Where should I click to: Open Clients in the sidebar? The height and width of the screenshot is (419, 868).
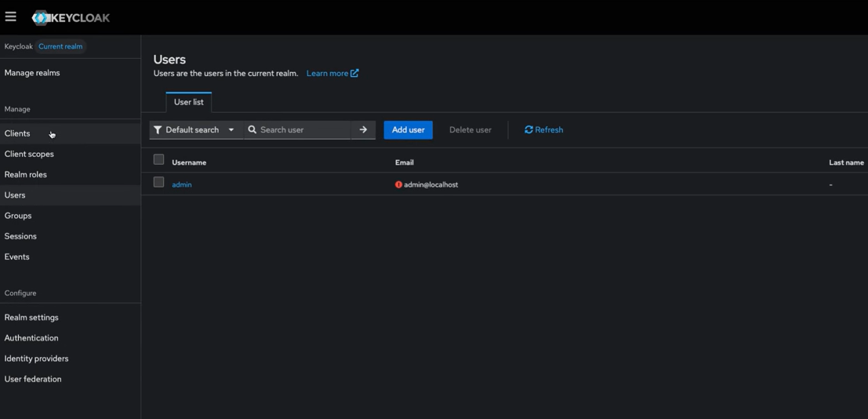click(17, 133)
